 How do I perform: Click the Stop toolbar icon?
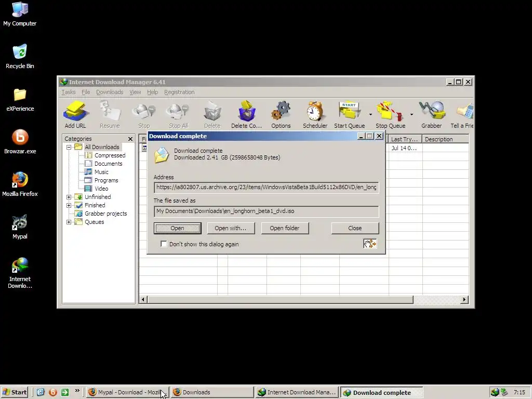pos(144,114)
